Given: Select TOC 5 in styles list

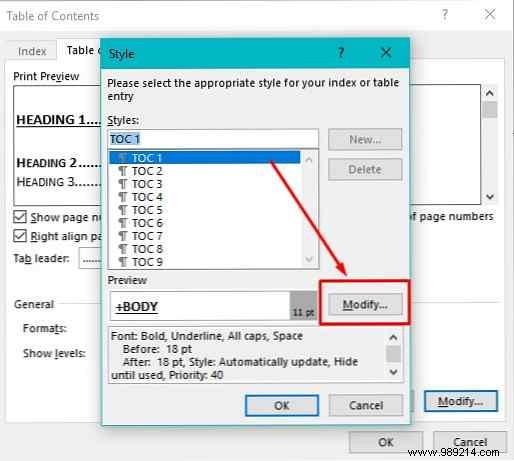Looking at the screenshot, I should [x=204, y=210].
